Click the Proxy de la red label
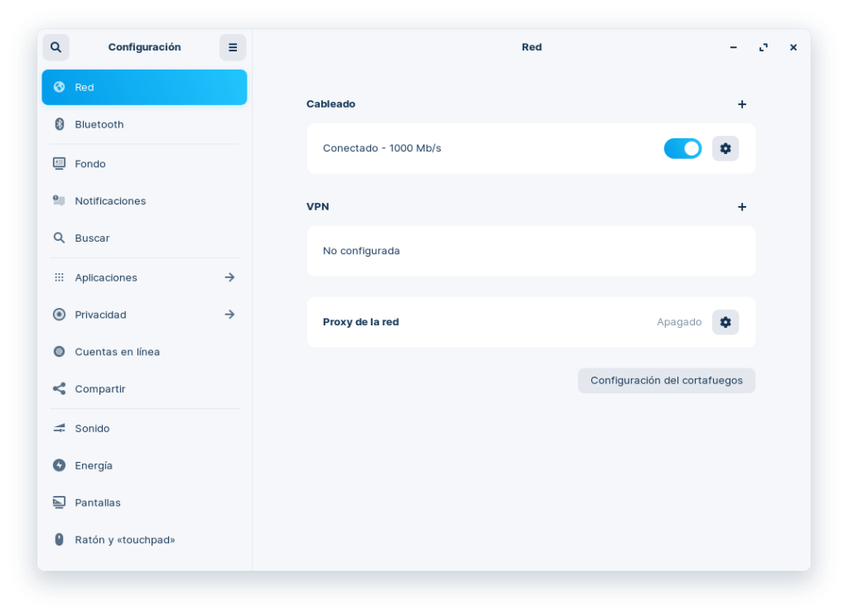This screenshot has width=848, height=616. click(x=361, y=322)
